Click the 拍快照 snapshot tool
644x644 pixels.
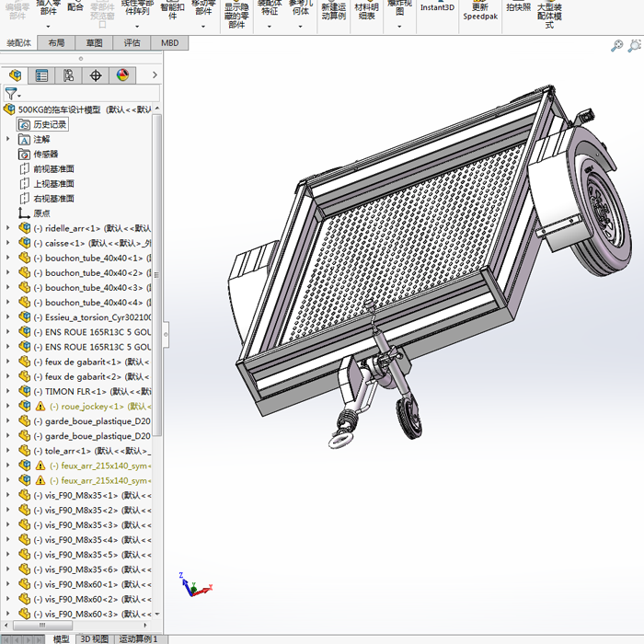(x=518, y=7)
